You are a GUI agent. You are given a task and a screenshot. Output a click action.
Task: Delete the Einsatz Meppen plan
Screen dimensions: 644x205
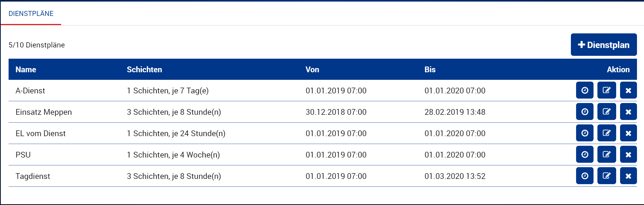[x=628, y=112]
